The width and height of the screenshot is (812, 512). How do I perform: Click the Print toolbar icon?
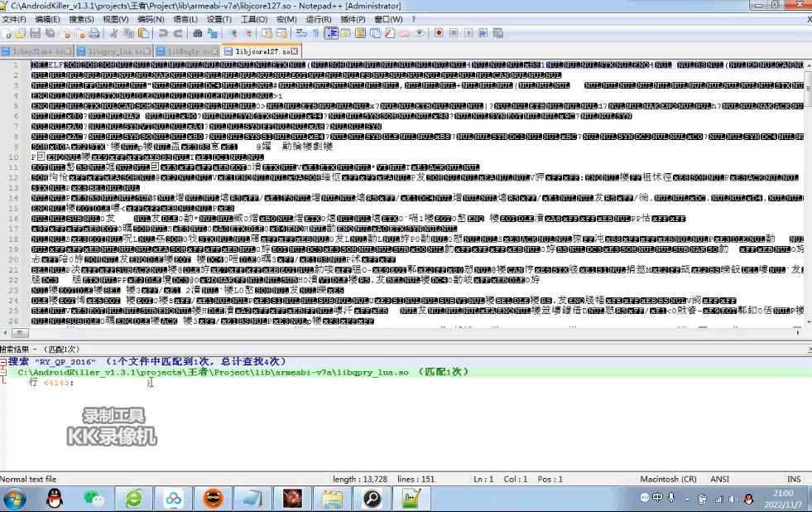94,33
